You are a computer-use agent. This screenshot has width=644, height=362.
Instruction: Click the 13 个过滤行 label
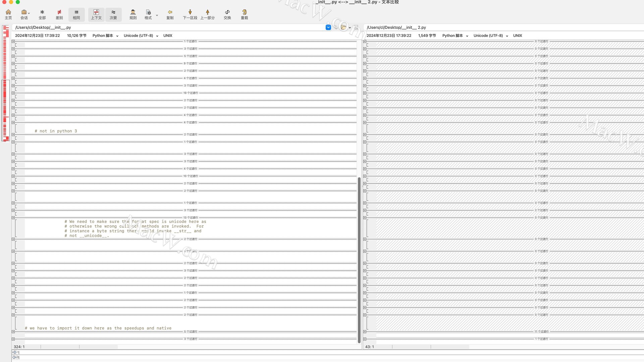point(191,218)
